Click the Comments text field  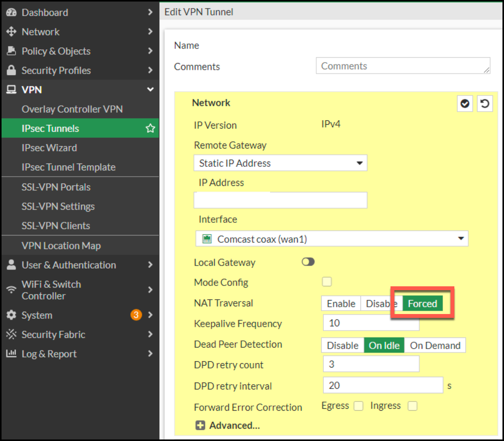tap(403, 66)
